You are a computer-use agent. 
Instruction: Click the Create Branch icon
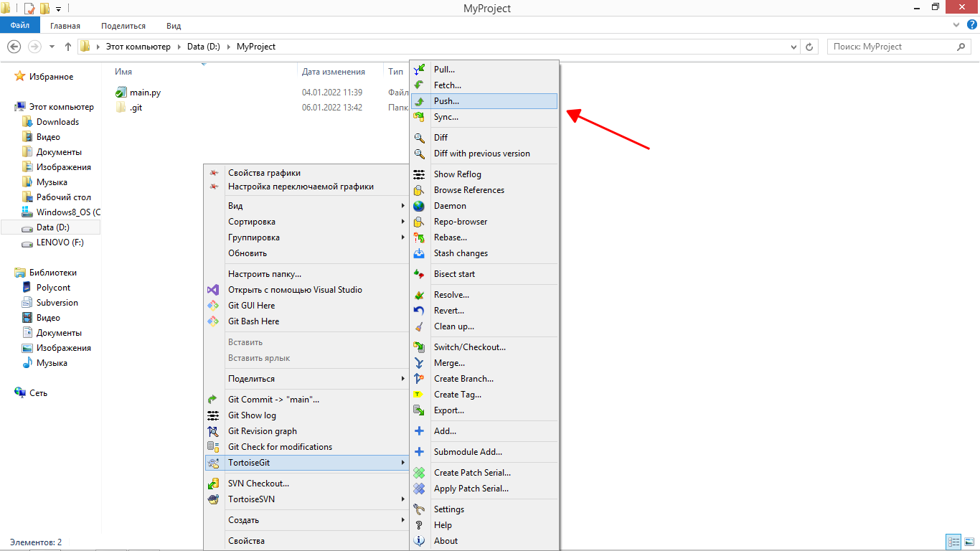(420, 379)
